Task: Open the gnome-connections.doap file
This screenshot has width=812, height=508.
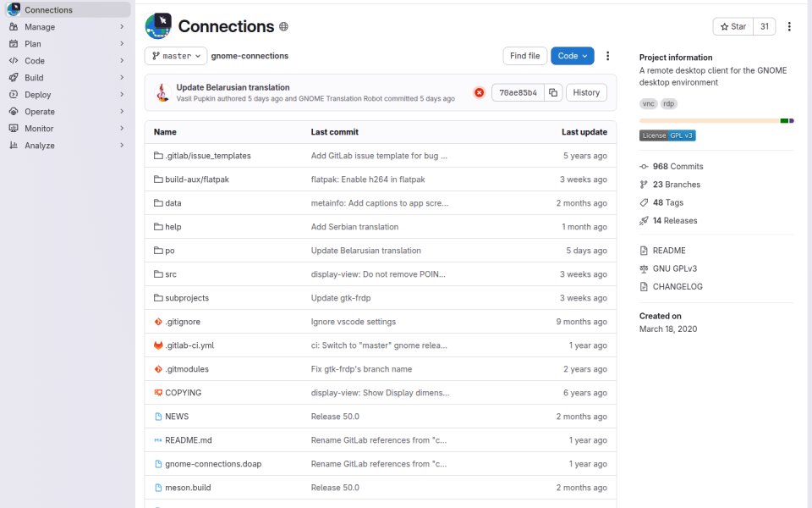Action: click(213, 464)
